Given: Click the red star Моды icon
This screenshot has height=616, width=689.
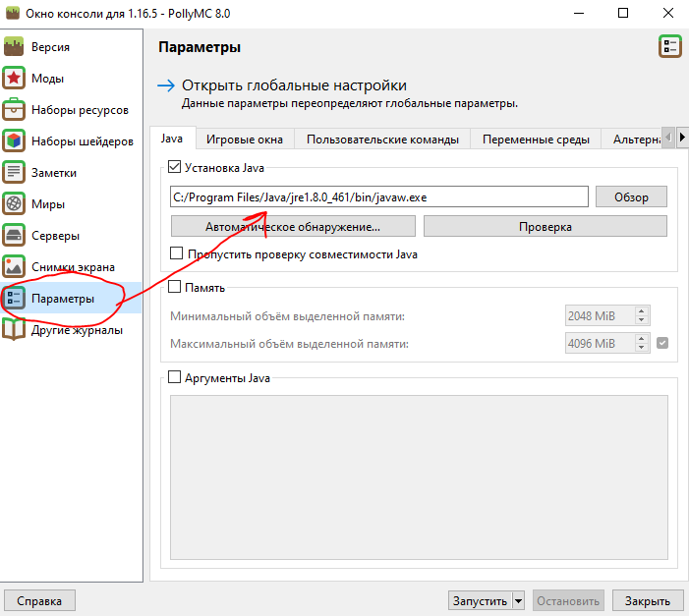Looking at the screenshot, I should click(14, 79).
